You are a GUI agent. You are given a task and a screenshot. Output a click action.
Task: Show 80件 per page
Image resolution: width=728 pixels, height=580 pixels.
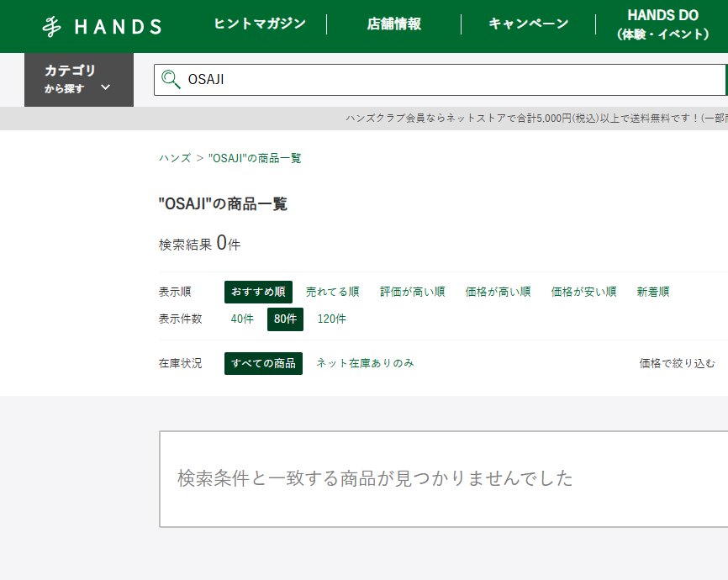tap(285, 319)
